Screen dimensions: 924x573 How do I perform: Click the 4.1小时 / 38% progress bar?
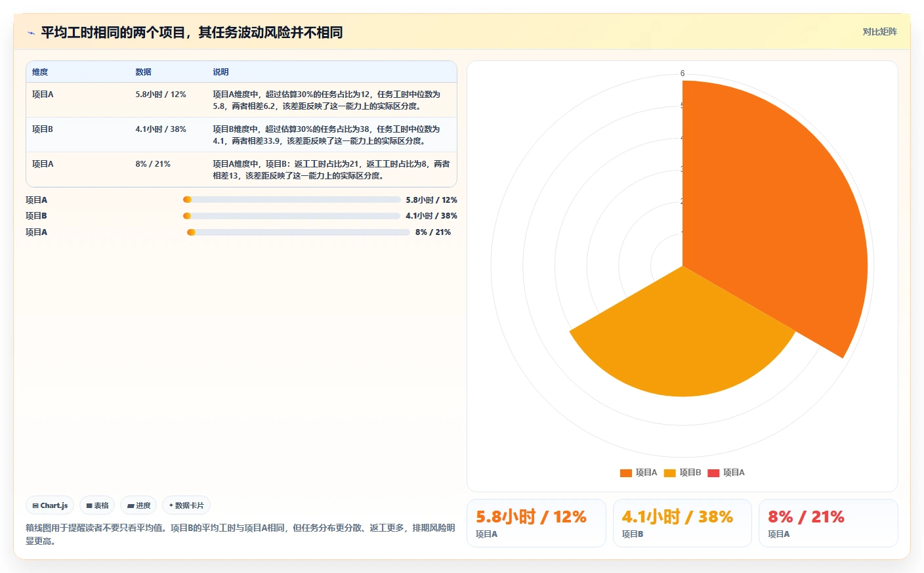click(291, 216)
